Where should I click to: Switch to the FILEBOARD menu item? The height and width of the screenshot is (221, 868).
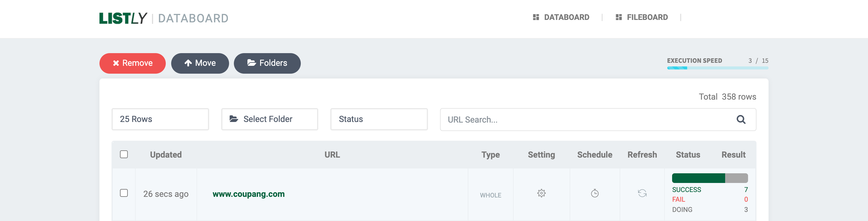click(647, 17)
